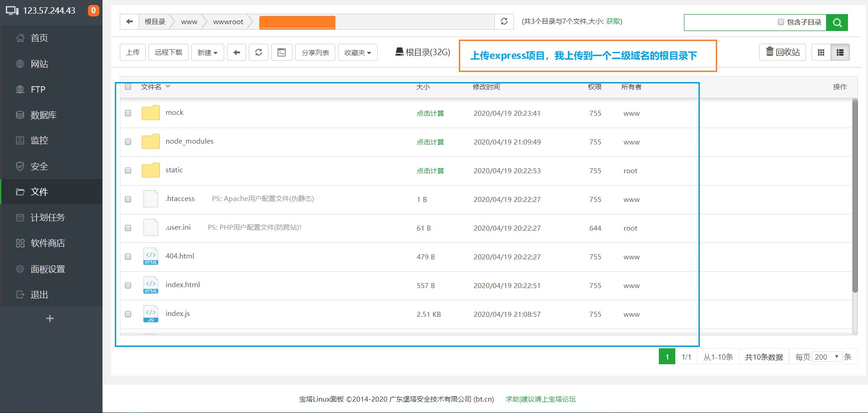This screenshot has width=868, height=413.
Task: Click page number 1 button
Action: click(667, 357)
